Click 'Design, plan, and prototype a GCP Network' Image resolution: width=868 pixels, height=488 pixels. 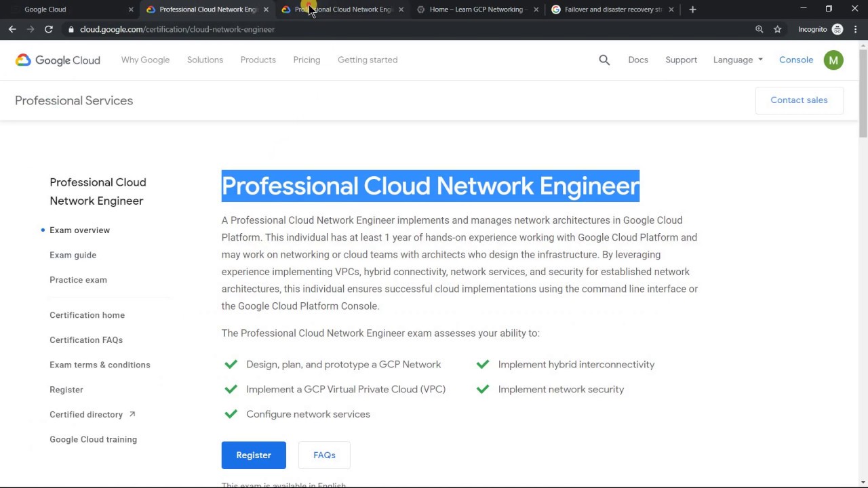coord(343,365)
